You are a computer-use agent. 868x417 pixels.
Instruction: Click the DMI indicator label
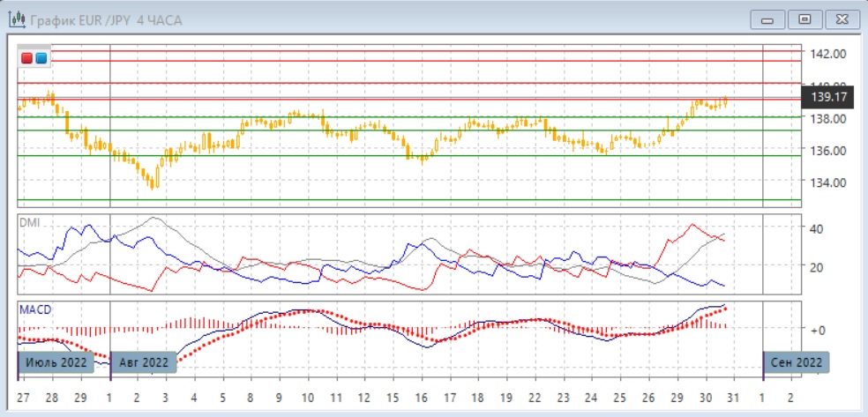[x=29, y=222]
